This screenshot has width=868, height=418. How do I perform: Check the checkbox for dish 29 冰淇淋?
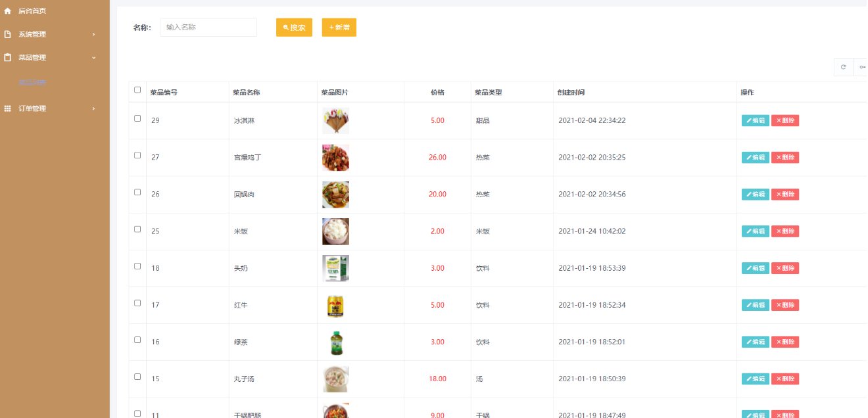137,119
